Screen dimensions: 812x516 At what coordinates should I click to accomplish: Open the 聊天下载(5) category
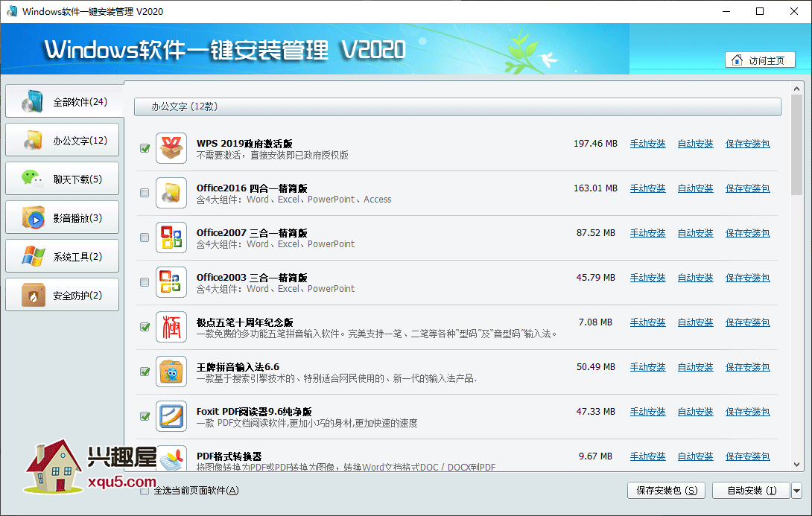62,179
